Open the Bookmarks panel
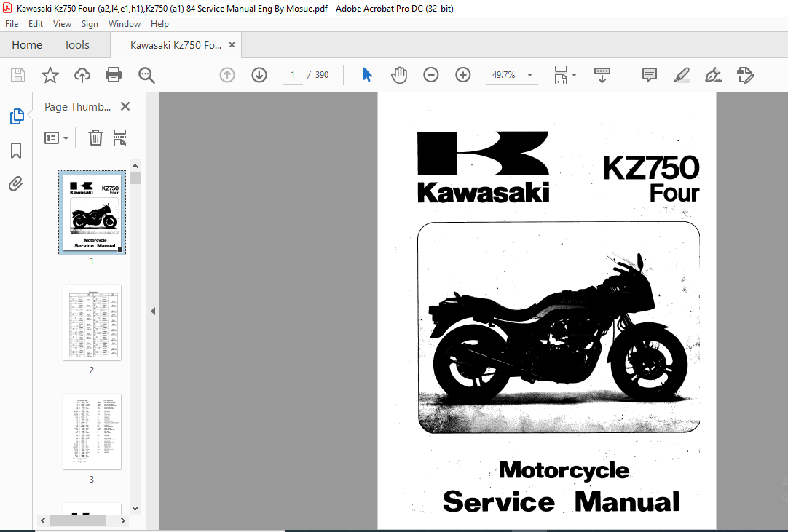The image size is (788, 532). pos(16,150)
